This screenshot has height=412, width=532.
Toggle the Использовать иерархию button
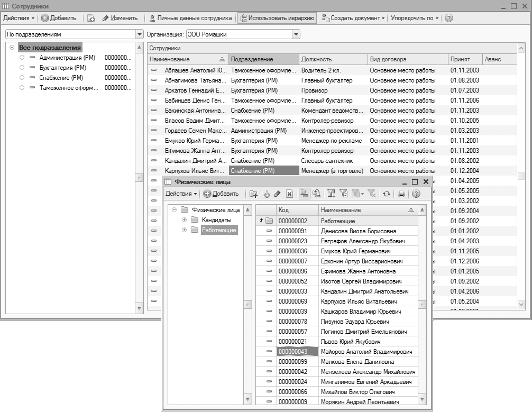pyautogui.click(x=277, y=18)
